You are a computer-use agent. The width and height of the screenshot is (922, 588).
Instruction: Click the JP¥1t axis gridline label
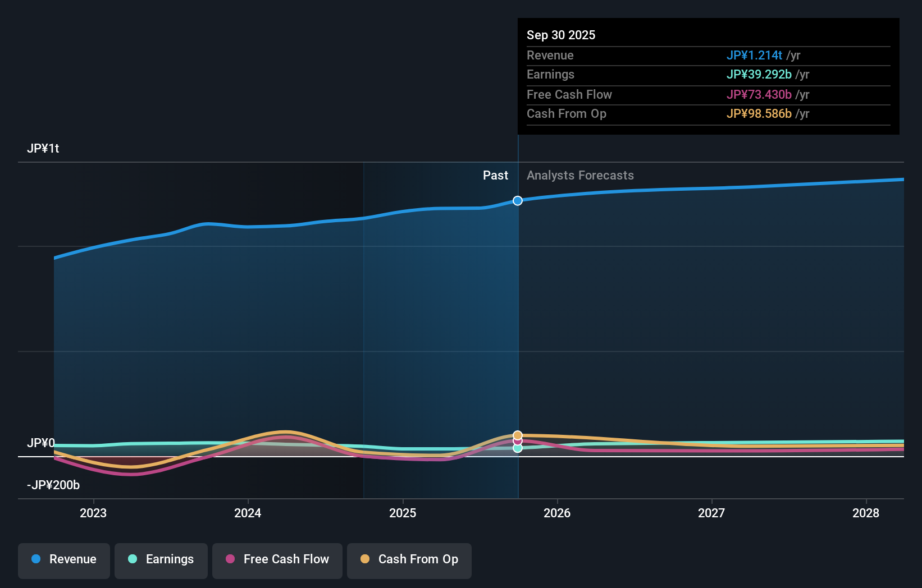coord(44,148)
